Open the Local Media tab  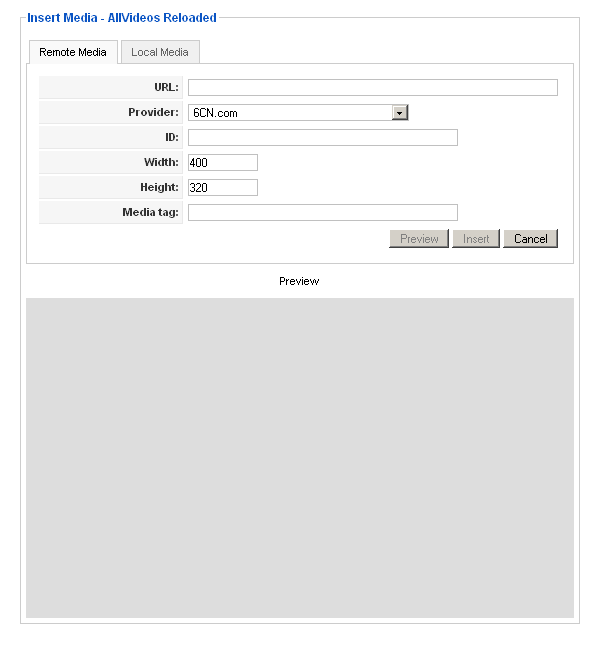(x=160, y=52)
